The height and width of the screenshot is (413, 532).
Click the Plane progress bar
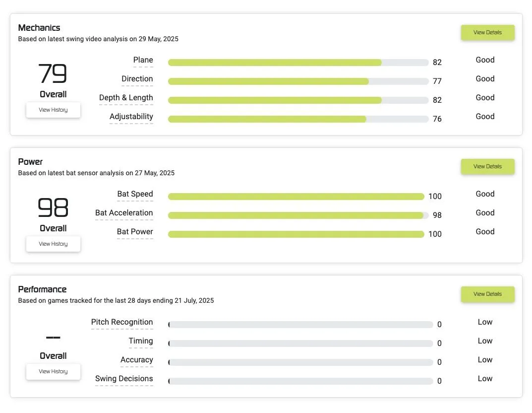click(298, 63)
